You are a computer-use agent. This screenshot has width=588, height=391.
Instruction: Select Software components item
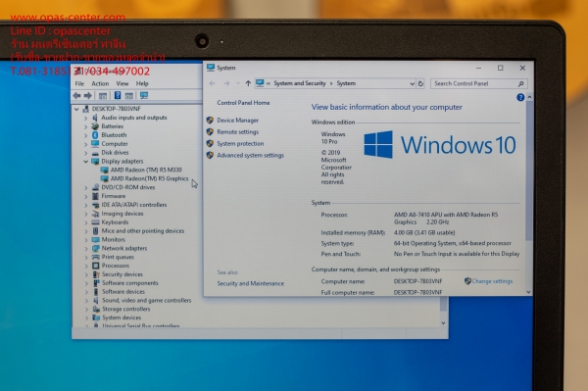(x=130, y=283)
